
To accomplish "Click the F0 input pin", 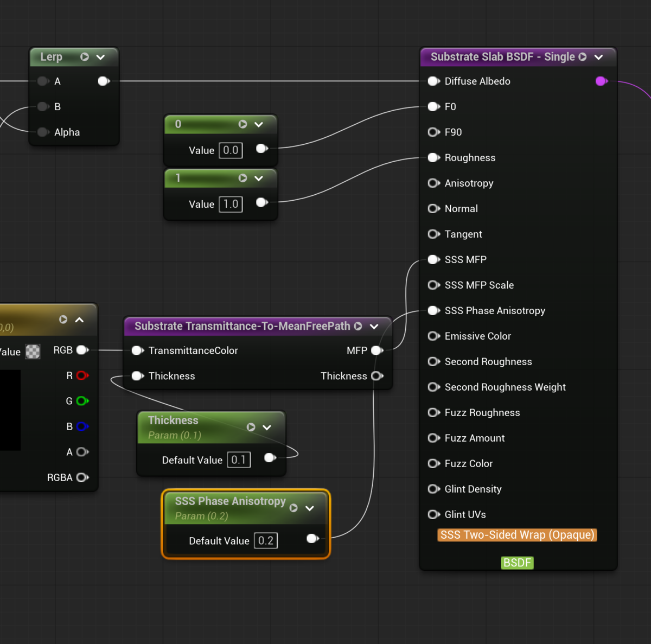I will 433,107.
